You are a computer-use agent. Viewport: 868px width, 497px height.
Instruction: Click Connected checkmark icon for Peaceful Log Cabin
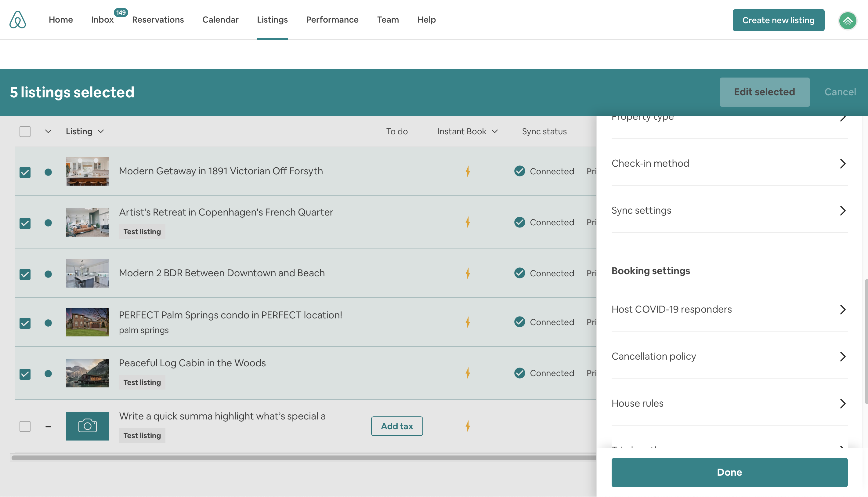(520, 373)
